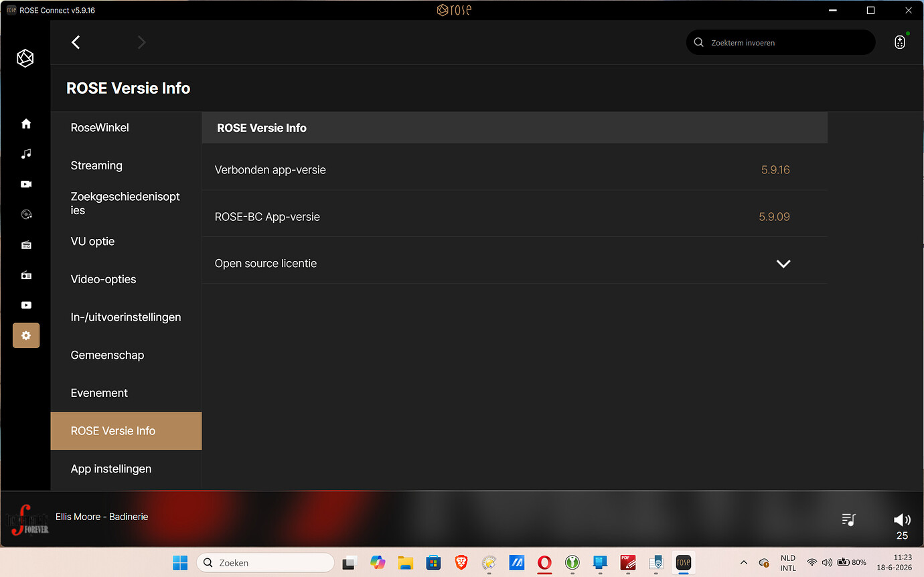Click the volume speaker icon at 25
Image resolution: width=924 pixels, height=577 pixels.
(902, 519)
